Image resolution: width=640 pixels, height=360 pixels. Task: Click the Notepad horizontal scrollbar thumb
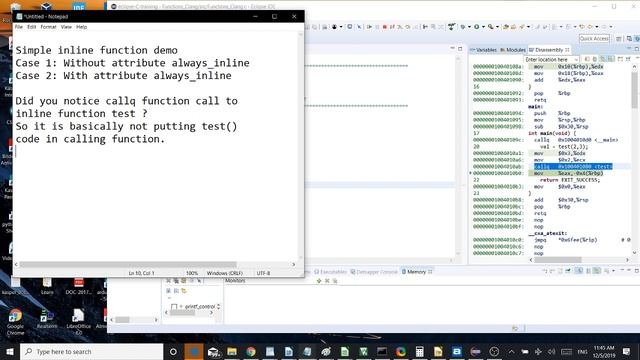point(128,264)
